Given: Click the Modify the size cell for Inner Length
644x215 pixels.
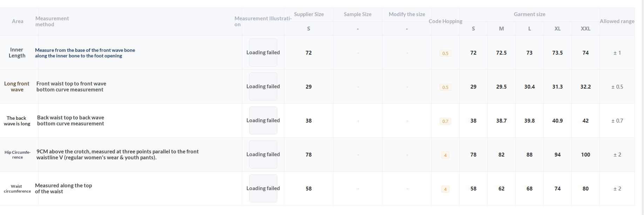Looking at the screenshot, I should pos(407,53).
